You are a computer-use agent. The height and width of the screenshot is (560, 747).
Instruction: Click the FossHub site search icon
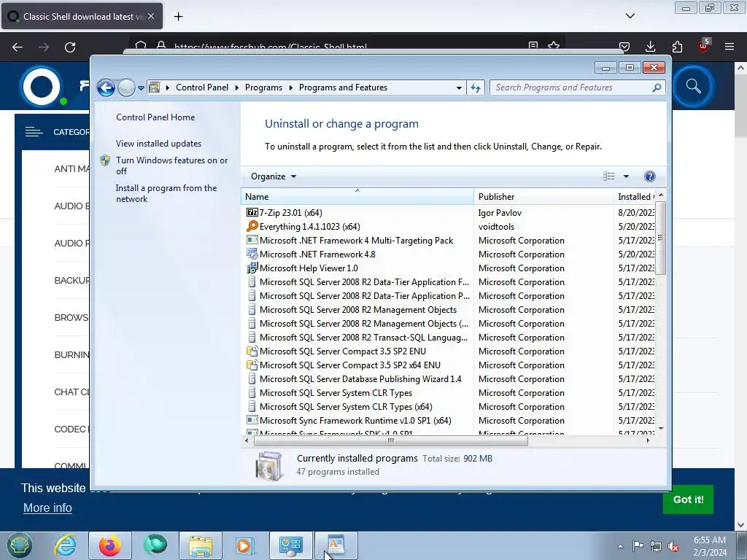693,87
